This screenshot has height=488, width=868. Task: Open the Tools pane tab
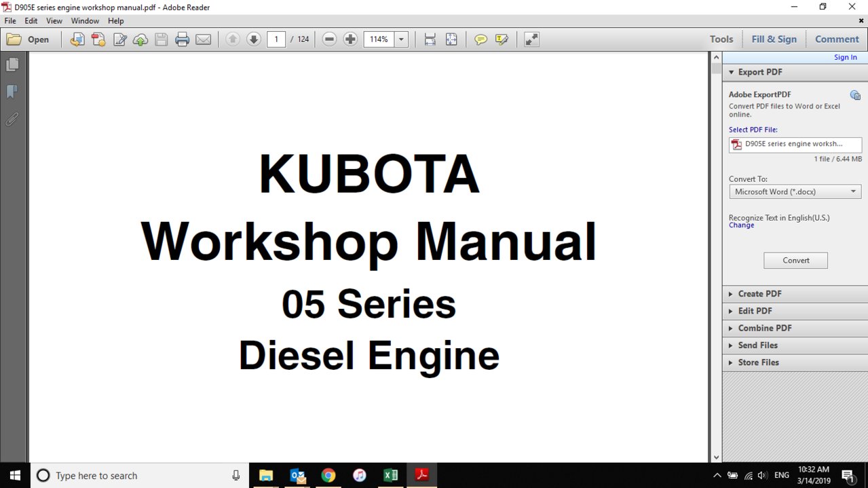point(721,39)
